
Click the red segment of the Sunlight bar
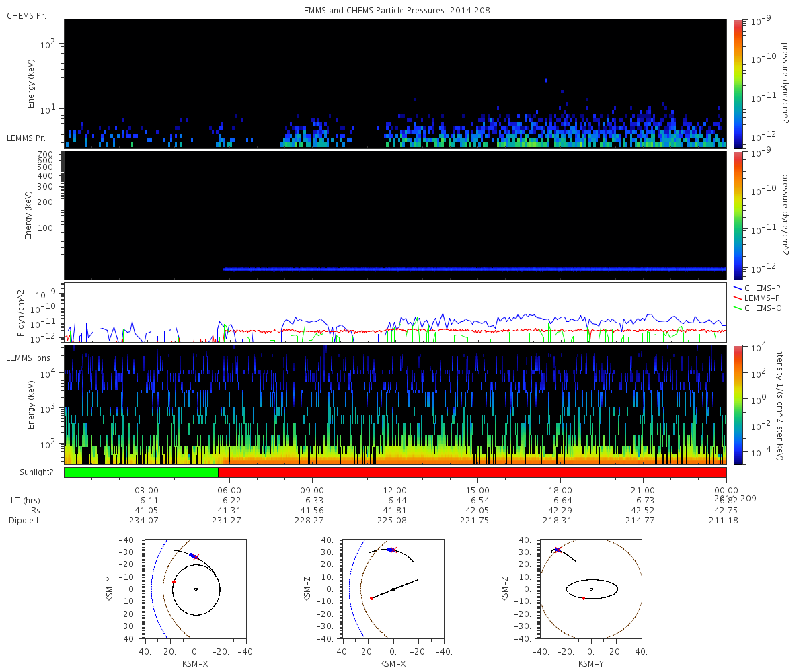tap(471, 472)
